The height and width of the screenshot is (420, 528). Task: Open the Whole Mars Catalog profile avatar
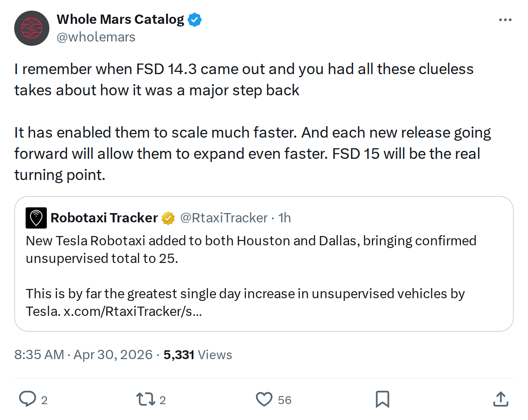(31, 28)
